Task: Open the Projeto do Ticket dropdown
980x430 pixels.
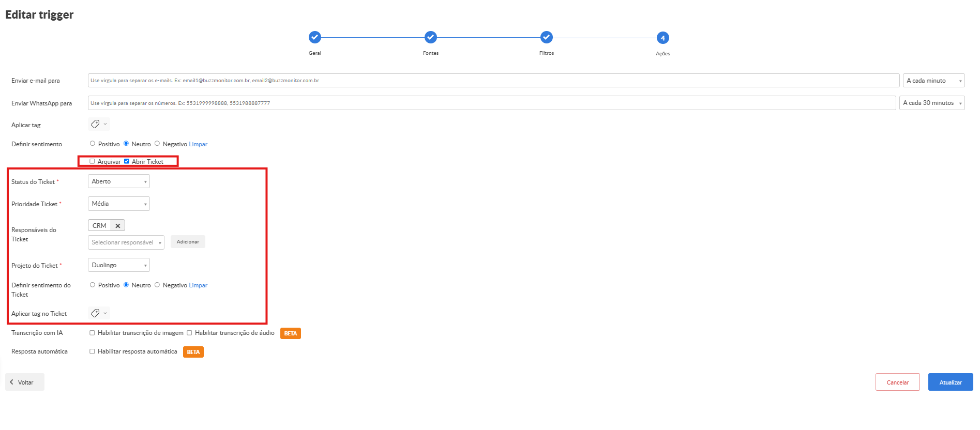Action: (x=119, y=265)
